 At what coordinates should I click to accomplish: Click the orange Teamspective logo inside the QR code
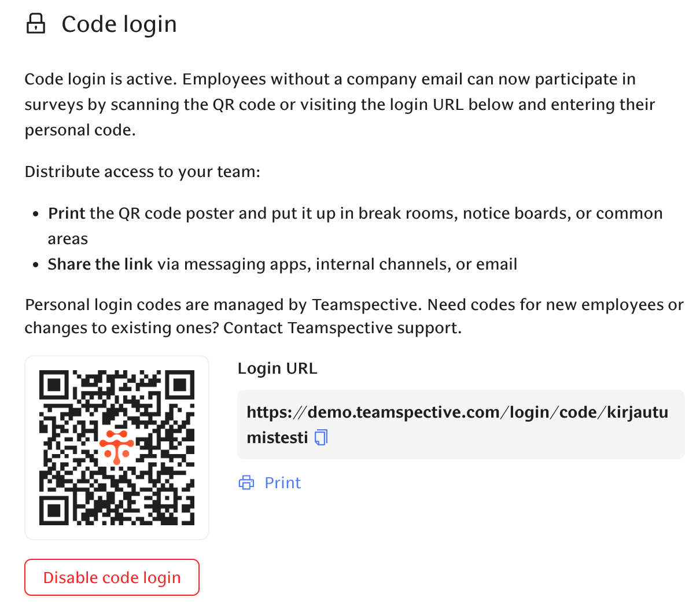click(x=117, y=447)
